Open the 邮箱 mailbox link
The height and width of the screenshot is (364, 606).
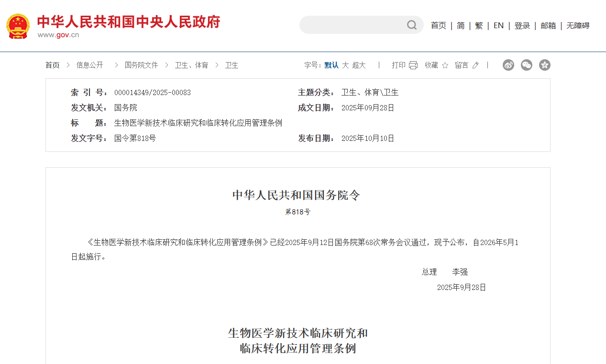(x=548, y=25)
